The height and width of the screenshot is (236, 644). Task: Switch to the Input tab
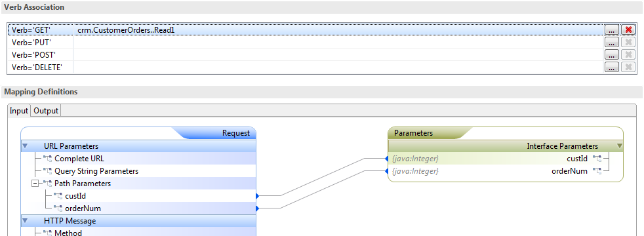coord(19,111)
